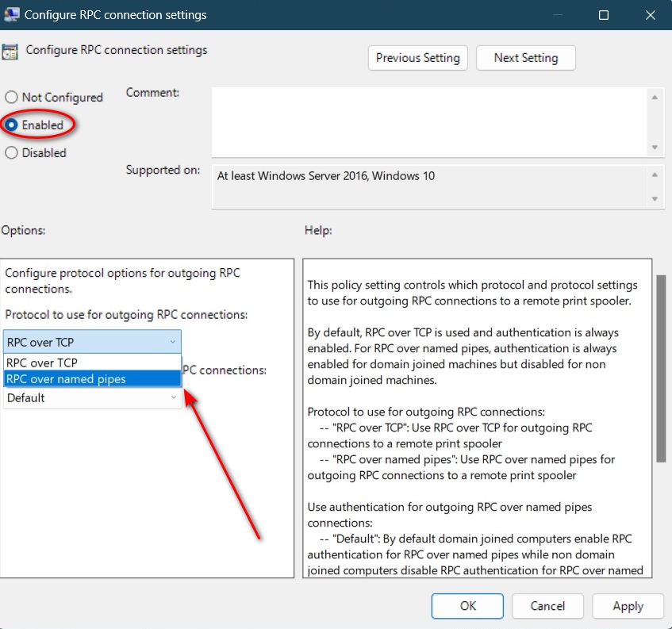672x629 pixels.
Task: Choose "RPC over named pipes" from the dropdown
Action: [x=87, y=378]
